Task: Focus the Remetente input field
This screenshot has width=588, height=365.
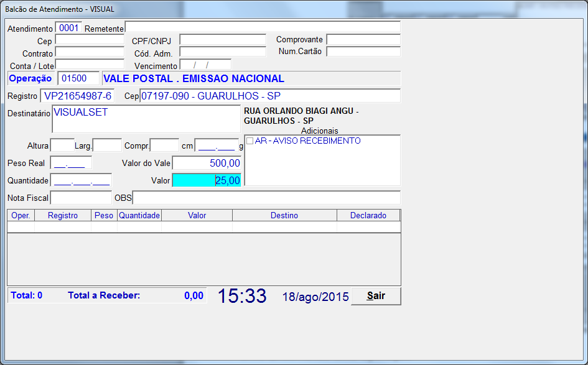Action: point(263,27)
